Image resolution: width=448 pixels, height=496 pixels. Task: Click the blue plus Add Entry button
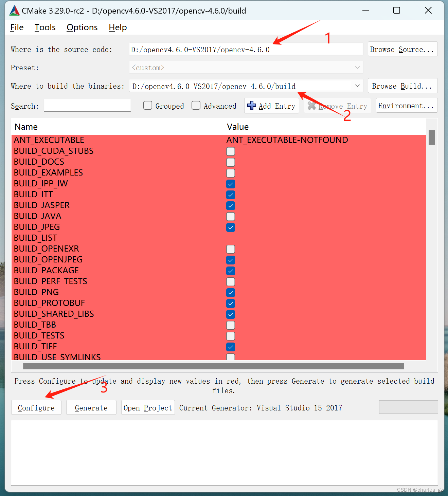pos(272,106)
